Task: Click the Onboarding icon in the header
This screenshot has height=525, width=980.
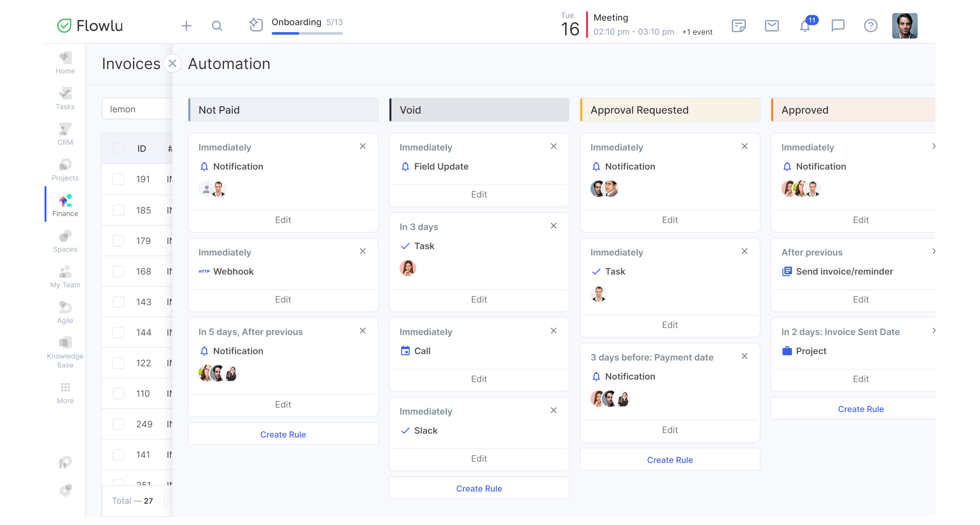Action: point(255,25)
